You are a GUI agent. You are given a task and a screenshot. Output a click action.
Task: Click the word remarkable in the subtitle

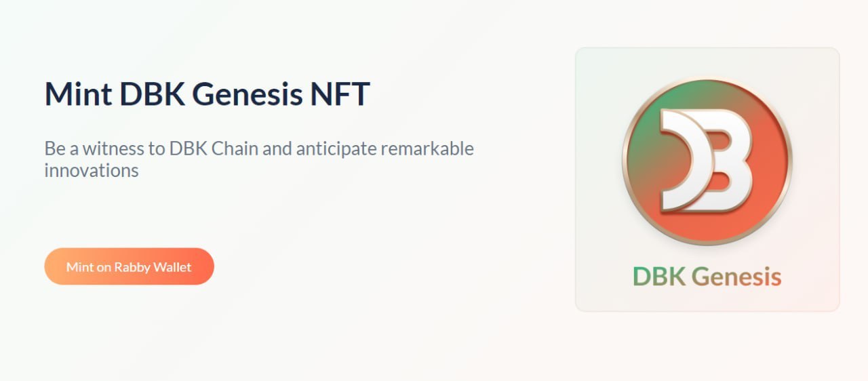tap(427, 148)
